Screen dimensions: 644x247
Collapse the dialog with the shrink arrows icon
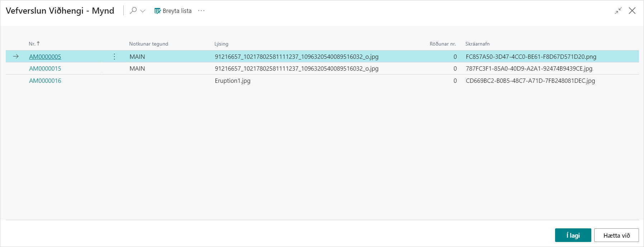[618, 11]
